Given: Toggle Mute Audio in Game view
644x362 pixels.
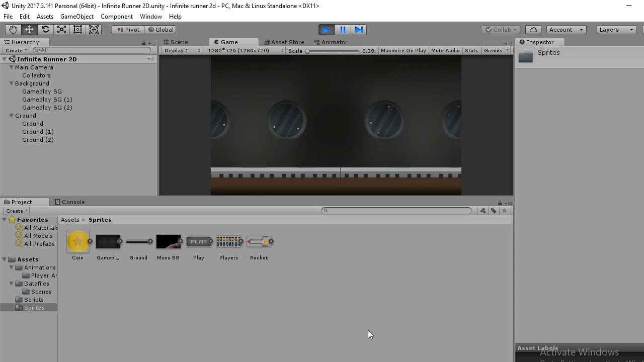Looking at the screenshot, I should tap(445, 51).
